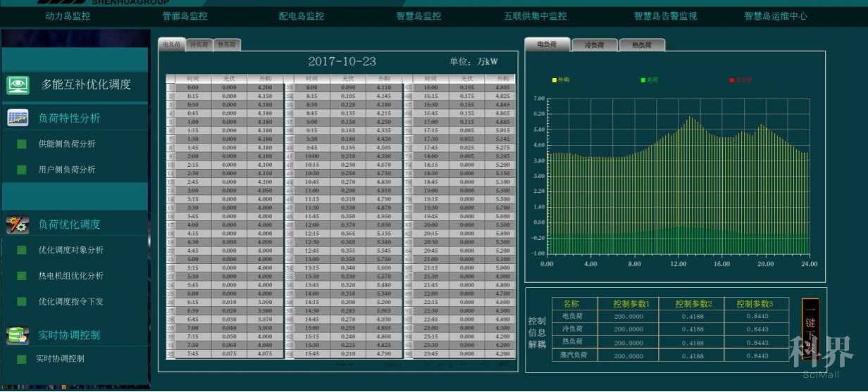Switch to 冷负荷 tab above the chart
The image size is (868, 392).
click(594, 45)
